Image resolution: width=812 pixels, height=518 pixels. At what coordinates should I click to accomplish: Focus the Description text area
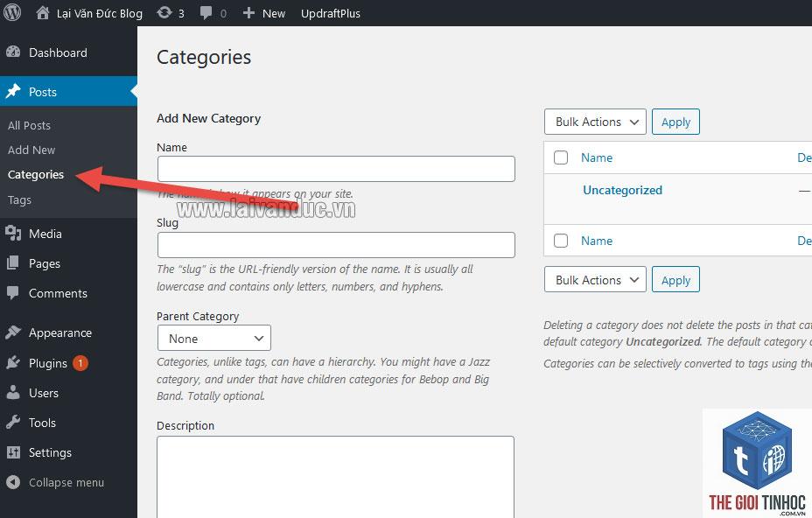pyautogui.click(x=336, y=477)
